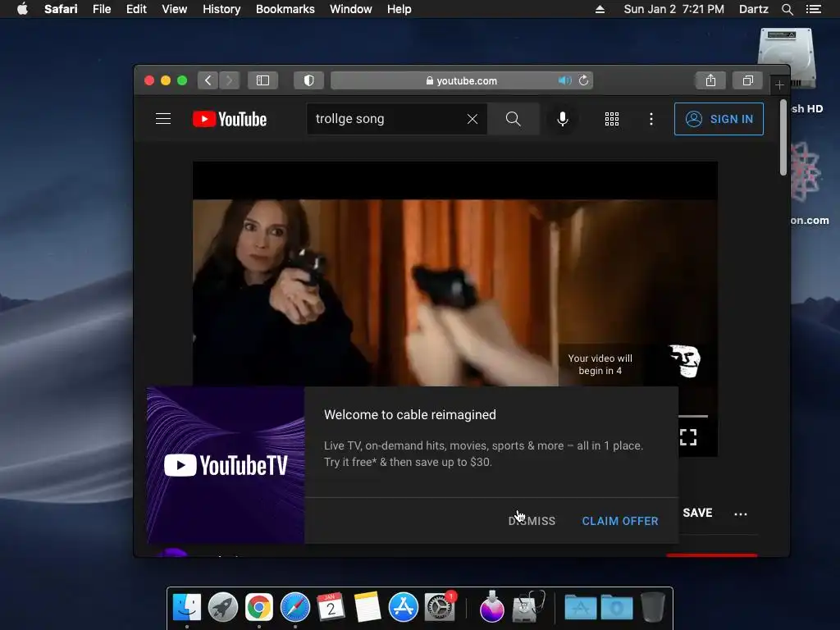Run search with the magnifier button
Image resolution: width=840 pixels, height=630 pixels.
(514, 119)
